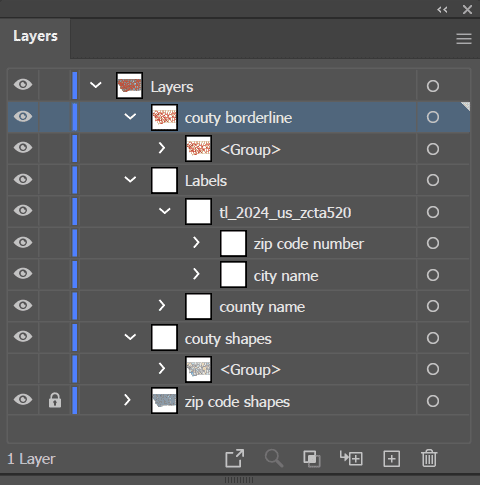480x485 pixels.
Task: Select the Layers panel tab
Action: 35,36
